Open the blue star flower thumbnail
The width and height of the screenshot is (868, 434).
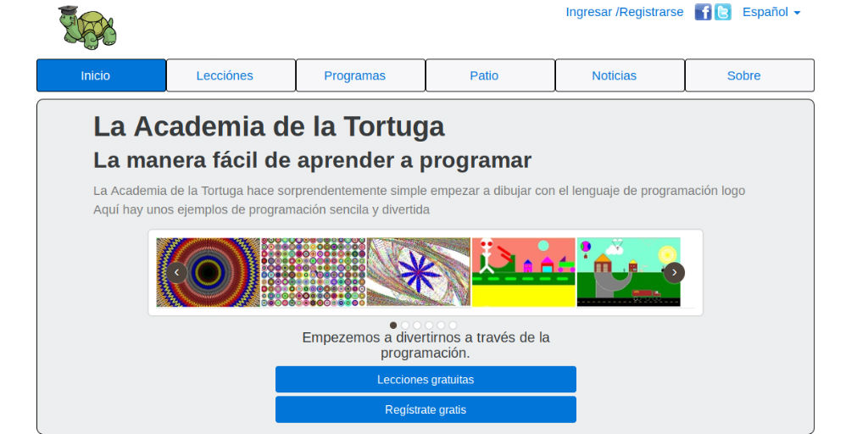pos(419,272)
